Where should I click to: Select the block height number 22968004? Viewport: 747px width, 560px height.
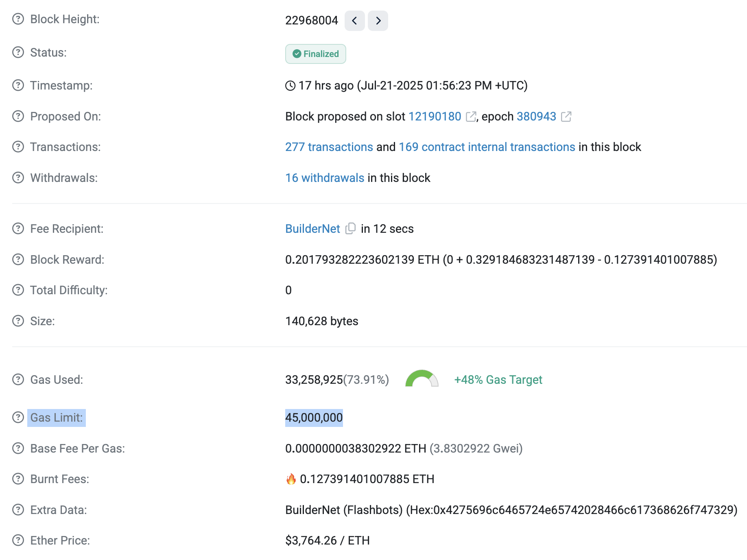[x=312, y=20]
